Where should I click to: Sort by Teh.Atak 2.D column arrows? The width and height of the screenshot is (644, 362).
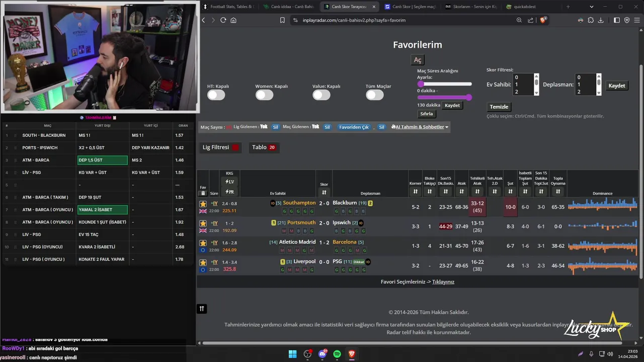pos(495,192)
